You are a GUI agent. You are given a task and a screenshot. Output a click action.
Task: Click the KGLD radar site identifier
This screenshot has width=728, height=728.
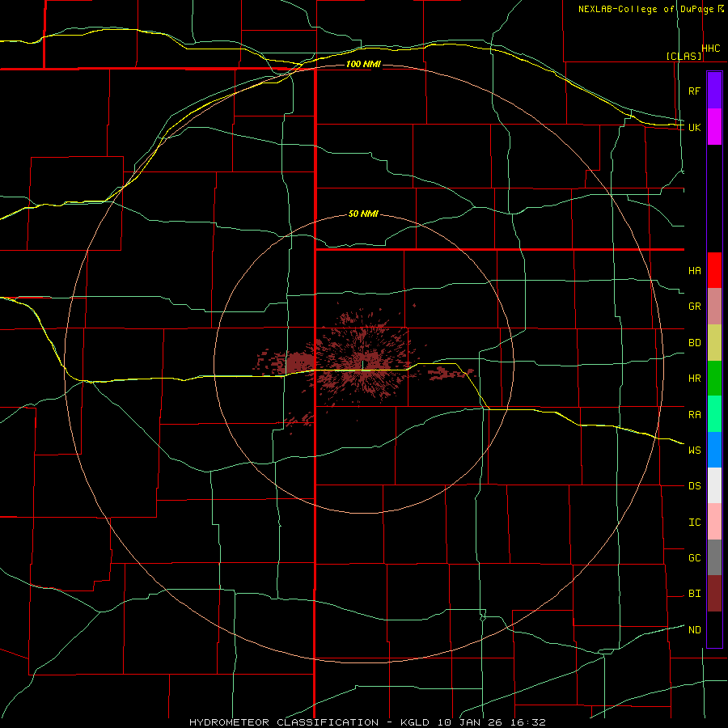(415, 722)
